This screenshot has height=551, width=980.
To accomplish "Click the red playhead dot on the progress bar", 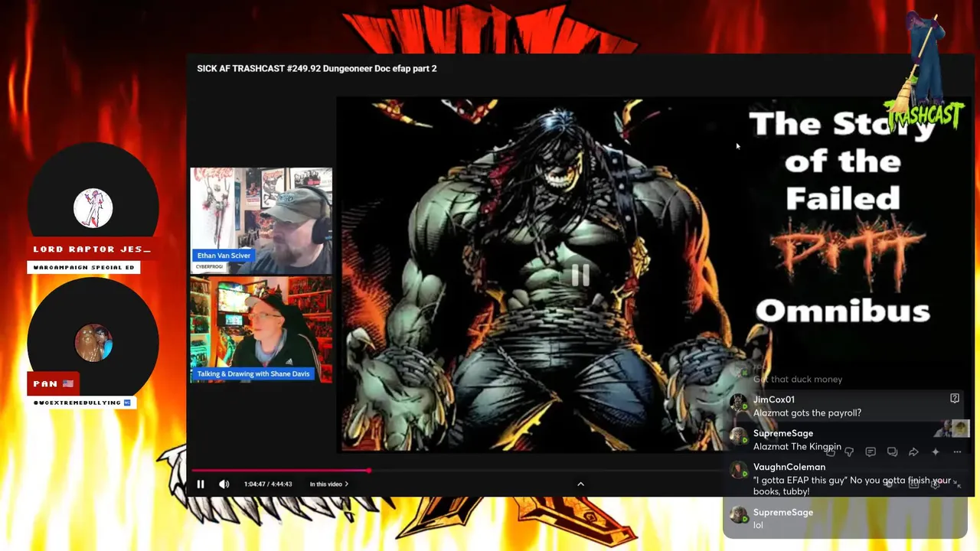I will 368,471.
